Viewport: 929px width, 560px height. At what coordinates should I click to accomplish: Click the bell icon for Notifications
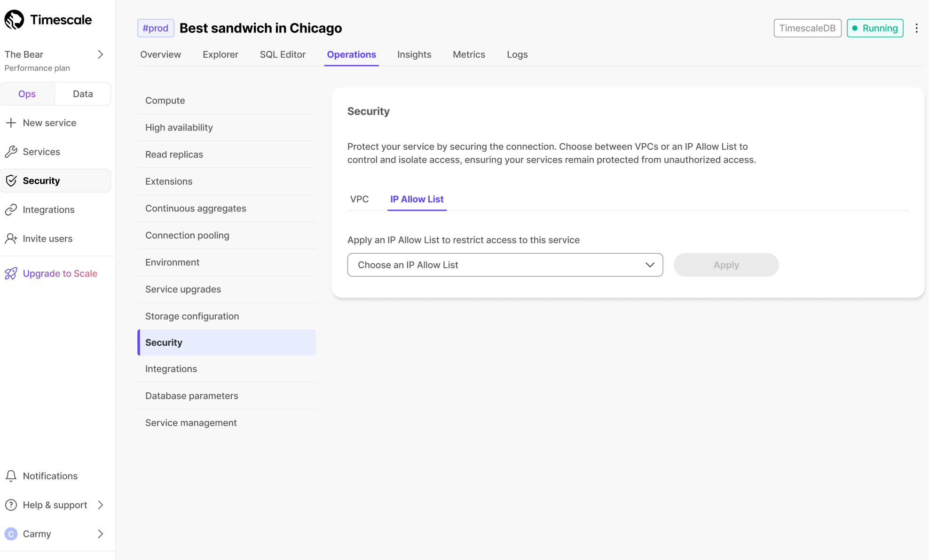point(11,476)
